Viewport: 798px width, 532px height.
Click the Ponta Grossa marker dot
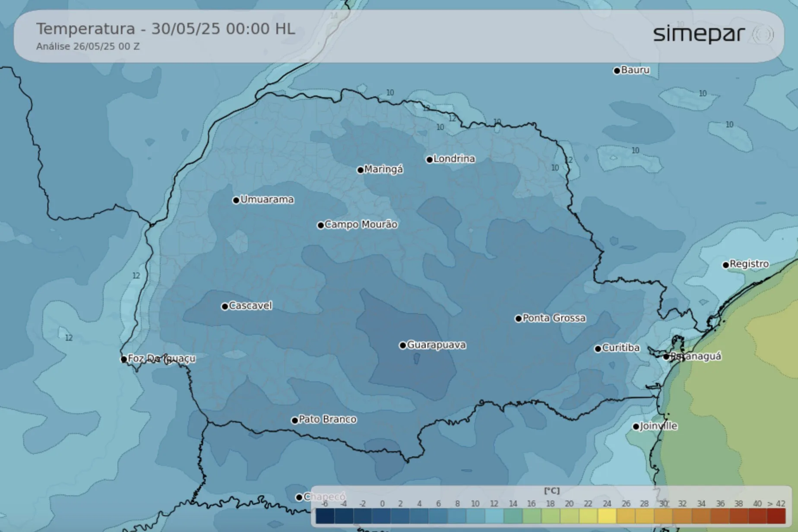pyautogui.click(x=518, y=319)
